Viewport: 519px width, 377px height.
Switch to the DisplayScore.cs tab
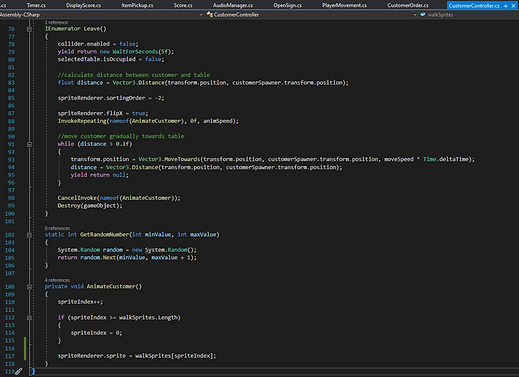click(83, 5)
